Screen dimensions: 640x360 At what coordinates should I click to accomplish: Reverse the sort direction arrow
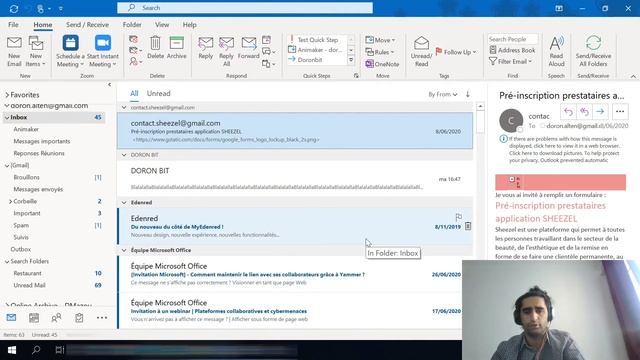click(468, 94)
